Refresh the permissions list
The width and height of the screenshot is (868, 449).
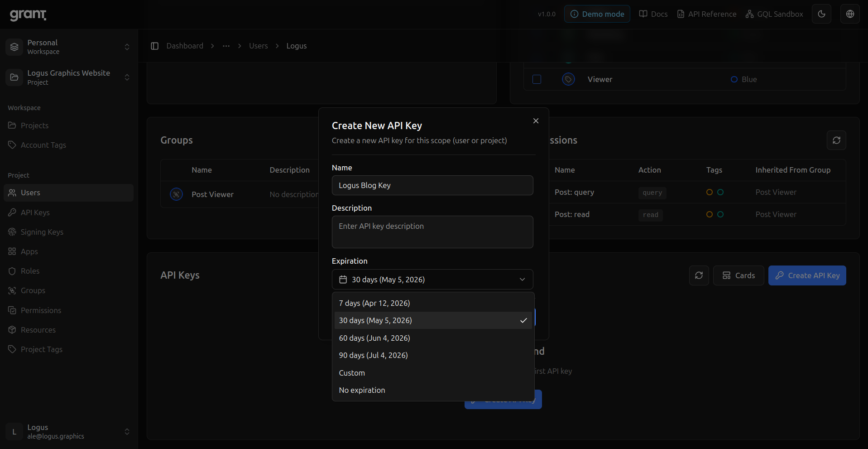836,140
